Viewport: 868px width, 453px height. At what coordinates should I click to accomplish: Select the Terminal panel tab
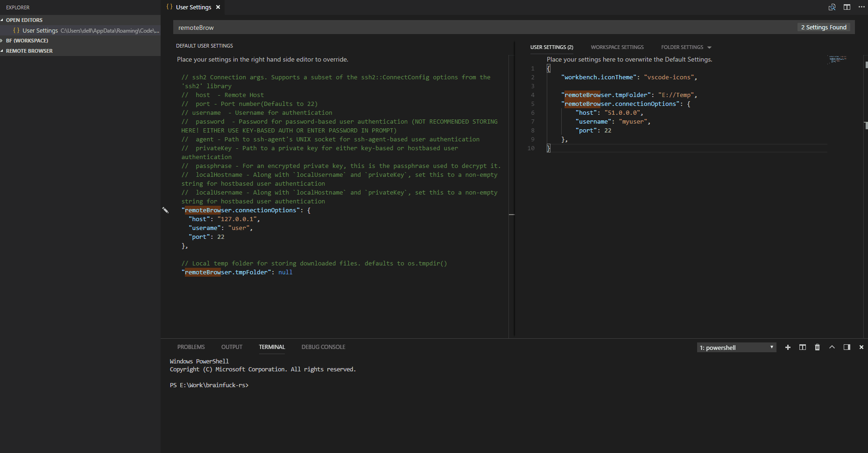tap(272, 347)
